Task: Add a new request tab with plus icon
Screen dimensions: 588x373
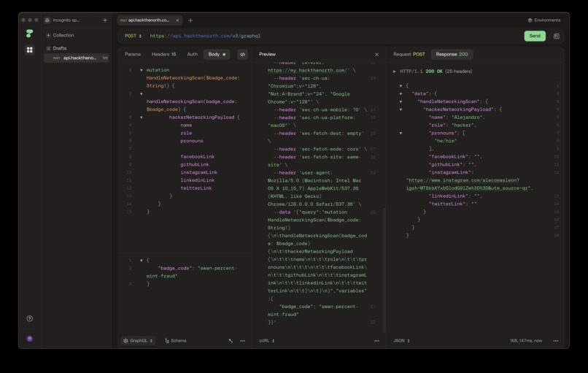Action: 190,20
